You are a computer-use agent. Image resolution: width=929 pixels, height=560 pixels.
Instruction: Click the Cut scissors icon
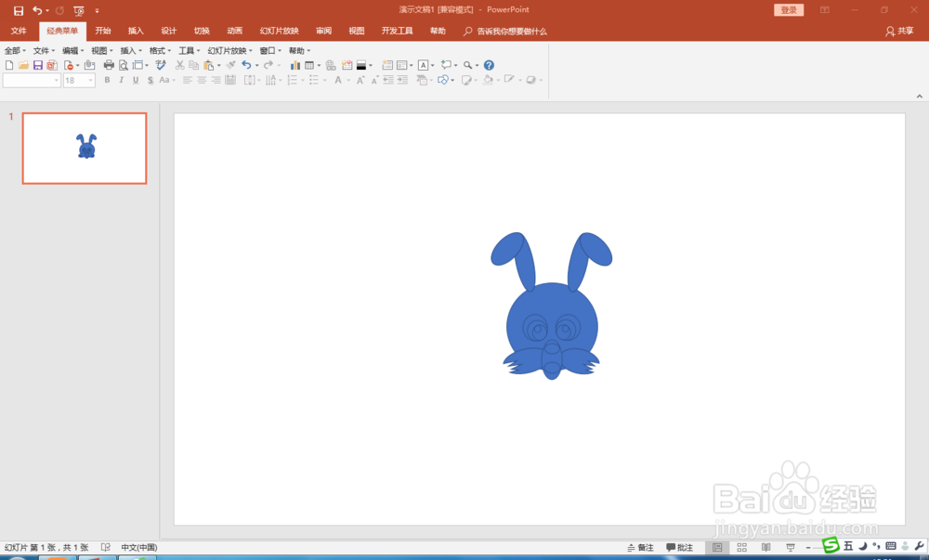click(x=179, y=65)
